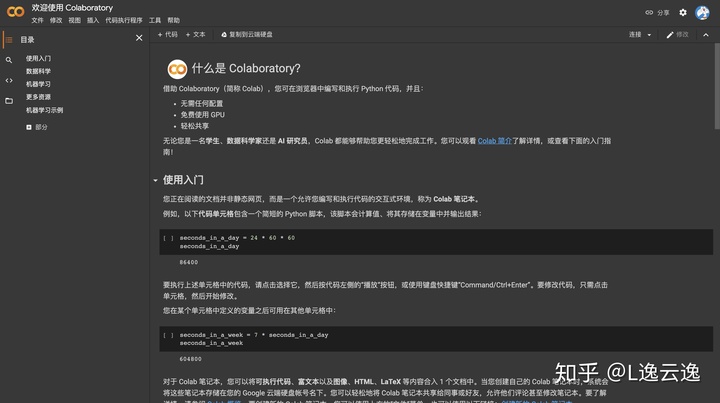Viewport: 720px width, 403px height.
Task: Open the 视图 menu
Action: pyautogui.click(x=74, y=20)
